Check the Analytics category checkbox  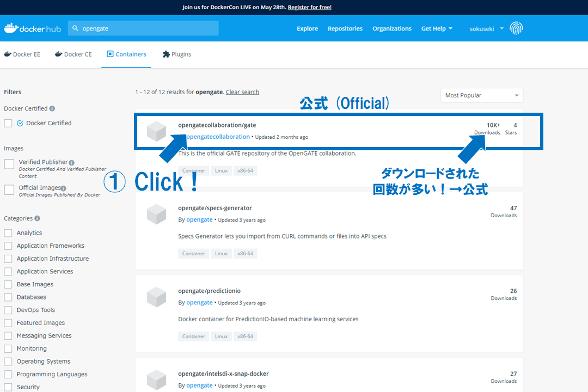pos(8,233)
